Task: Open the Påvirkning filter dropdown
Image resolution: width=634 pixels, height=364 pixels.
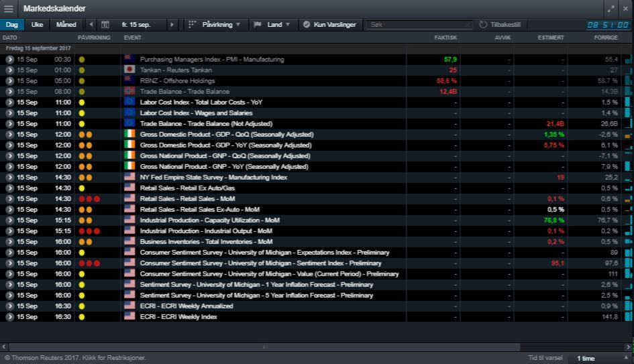Action: pyautogui.click(x=215, y=25)
